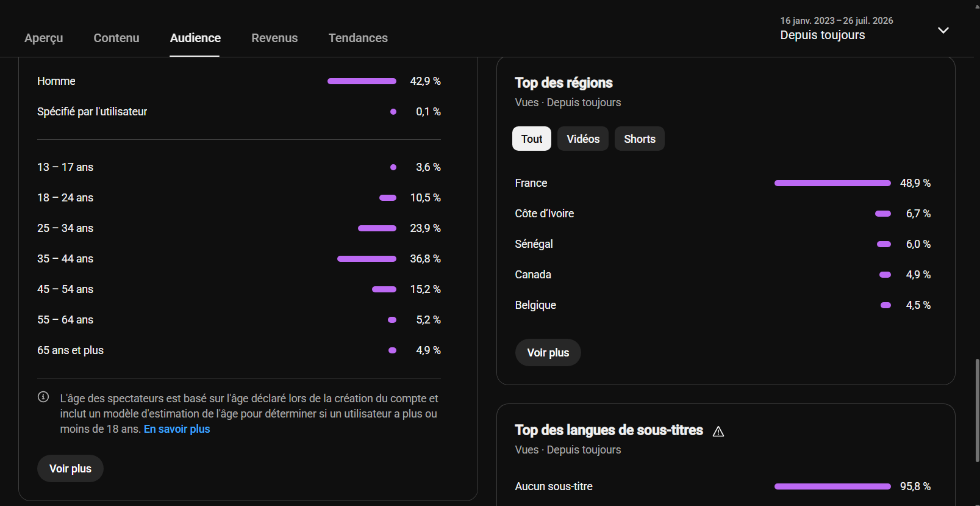Open the En savoir plus link
The height and width of the screenshot is (506, 980).
177,429
